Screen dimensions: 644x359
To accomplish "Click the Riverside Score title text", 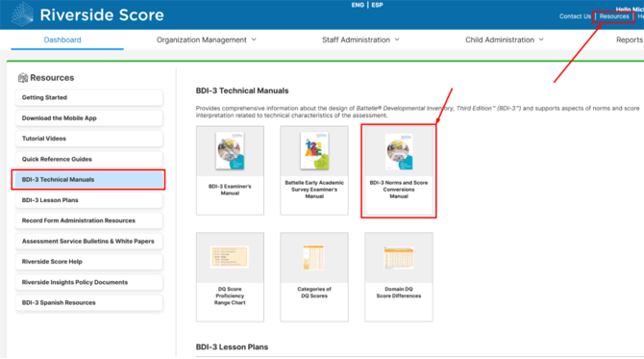I will [x=102, y=14].
